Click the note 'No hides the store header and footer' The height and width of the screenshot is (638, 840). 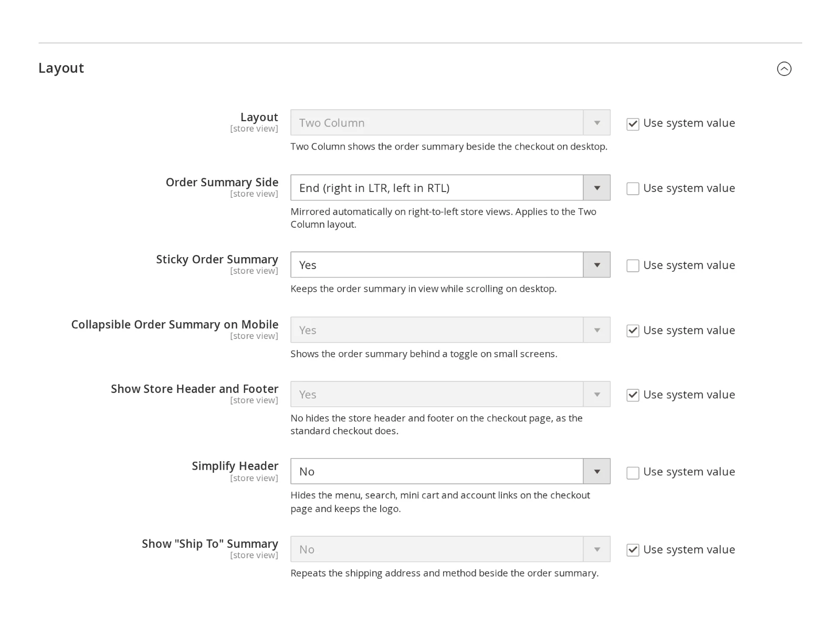click(x=436, y=424)
